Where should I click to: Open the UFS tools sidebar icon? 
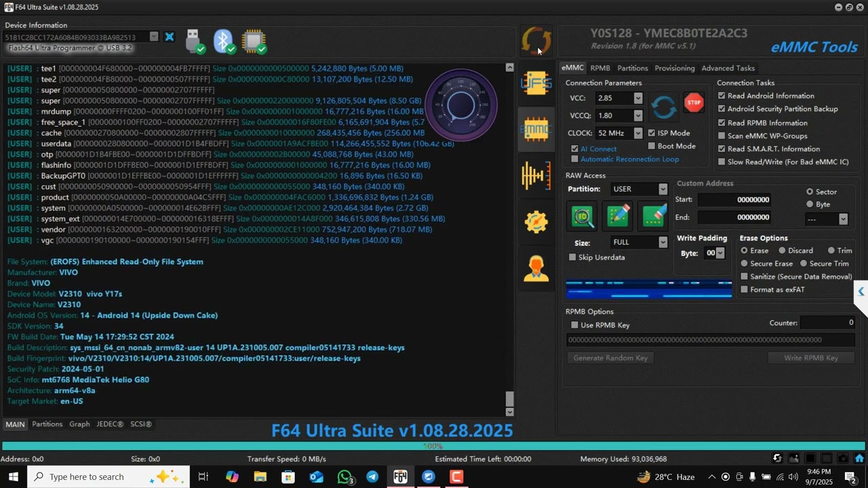[536, 83]
